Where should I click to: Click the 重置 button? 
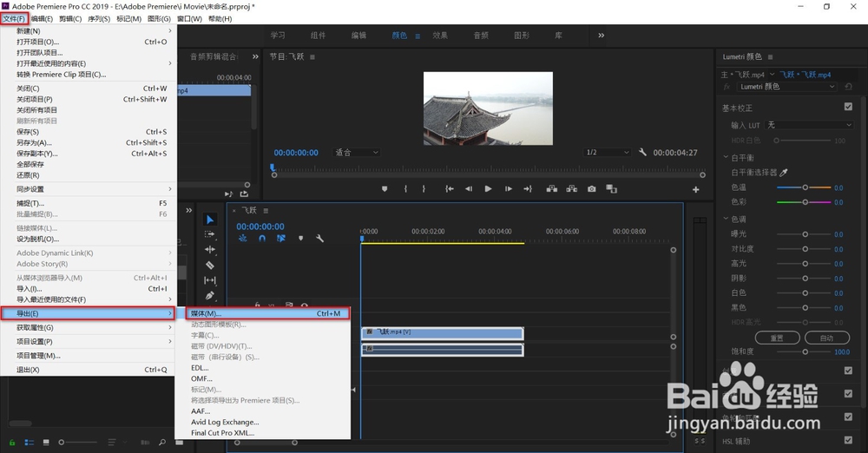coord(777,338)
